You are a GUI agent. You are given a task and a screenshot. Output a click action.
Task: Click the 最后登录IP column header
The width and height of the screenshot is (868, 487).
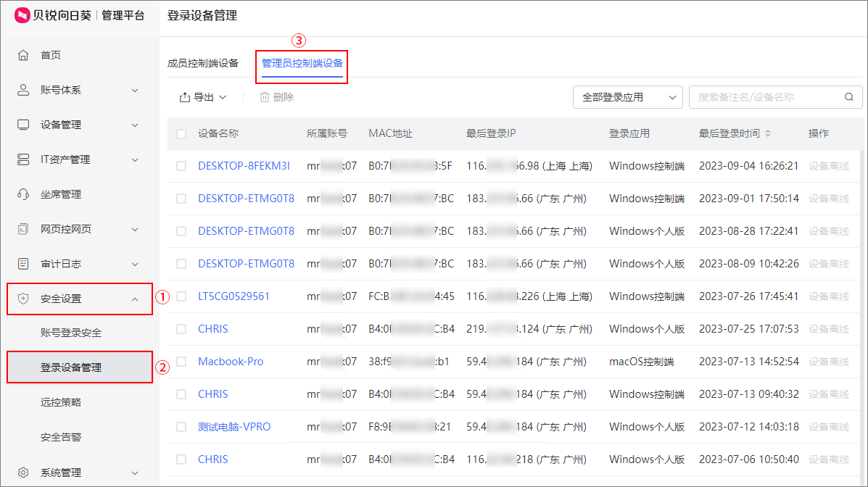tap(491, 133)
